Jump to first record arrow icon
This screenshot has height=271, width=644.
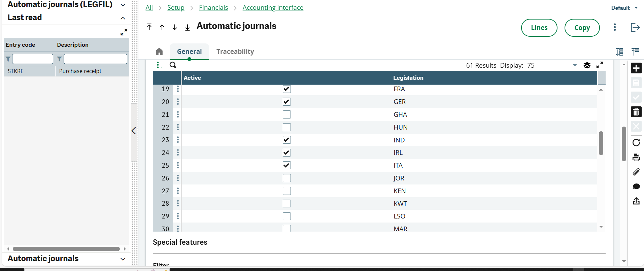coord(149,27)
